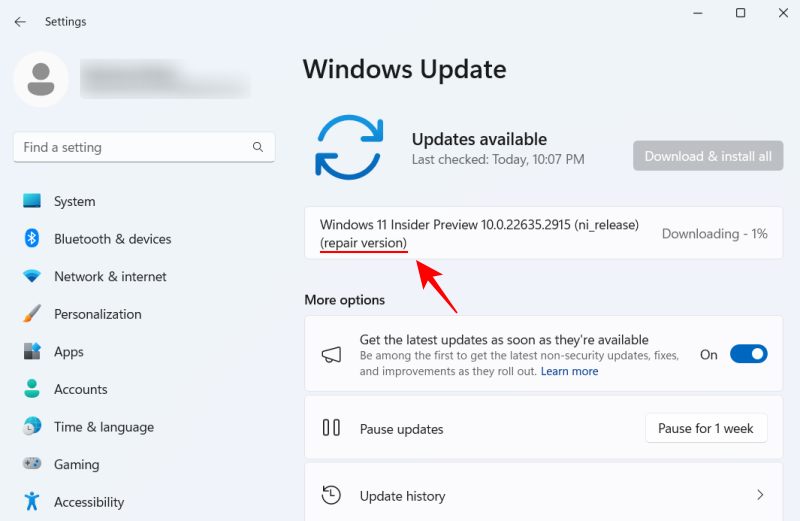Click Pause for 1 week button
Screen dimensions: 800x521
pos(706,428)
